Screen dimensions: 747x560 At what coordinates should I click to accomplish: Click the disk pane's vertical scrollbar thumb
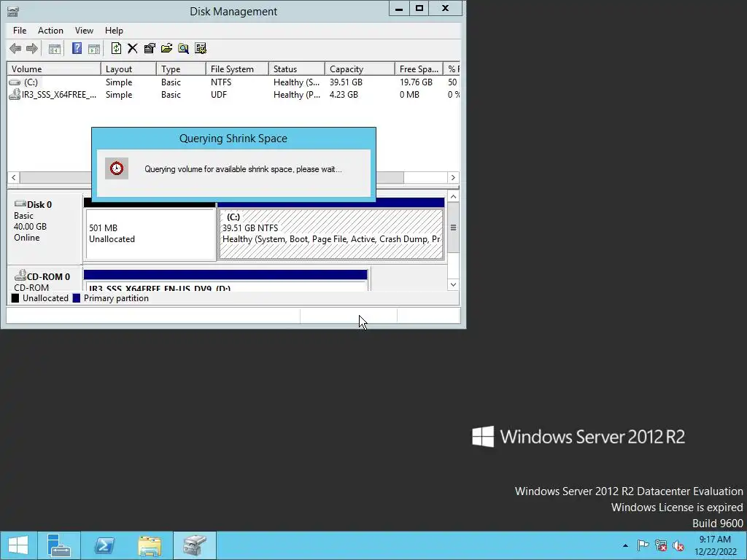[454, 227]
